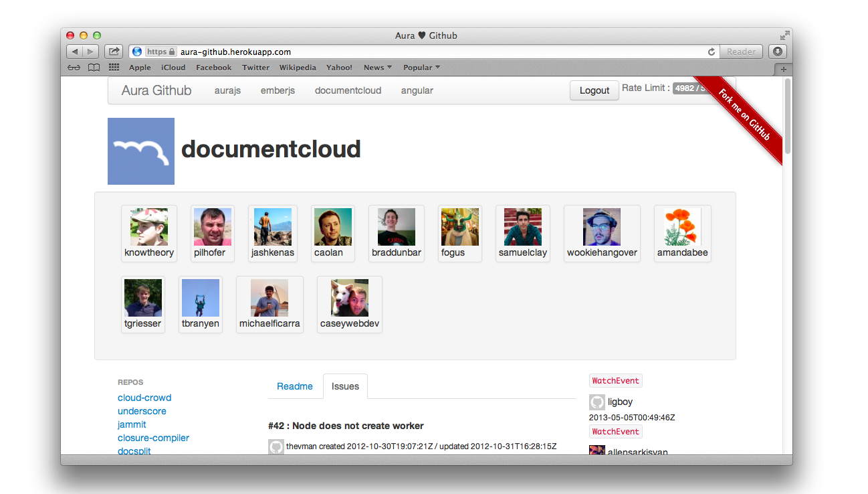
Task: Open samuelclay's member avatar
Action: [523, 227]
